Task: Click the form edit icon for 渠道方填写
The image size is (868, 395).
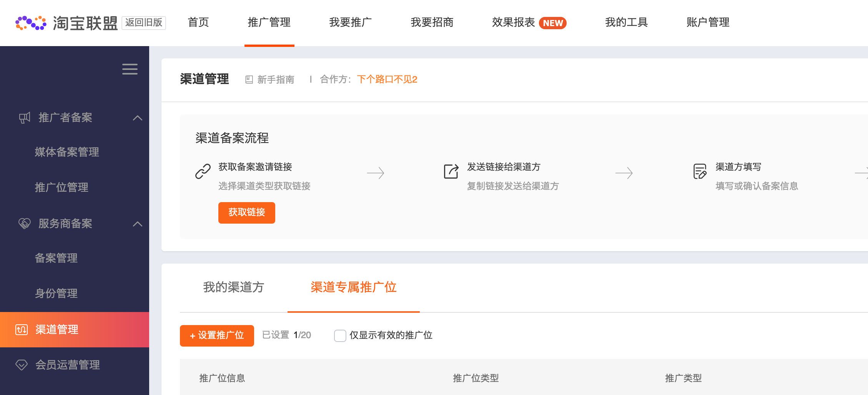Action: (x=700, y=171)
